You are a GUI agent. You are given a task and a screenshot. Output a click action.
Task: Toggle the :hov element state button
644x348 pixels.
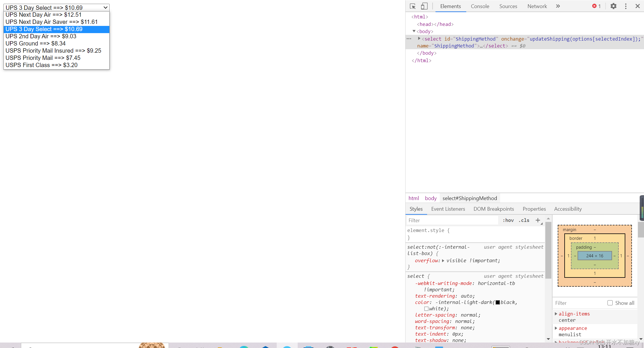pyautogui.click(x=508, y=220)
